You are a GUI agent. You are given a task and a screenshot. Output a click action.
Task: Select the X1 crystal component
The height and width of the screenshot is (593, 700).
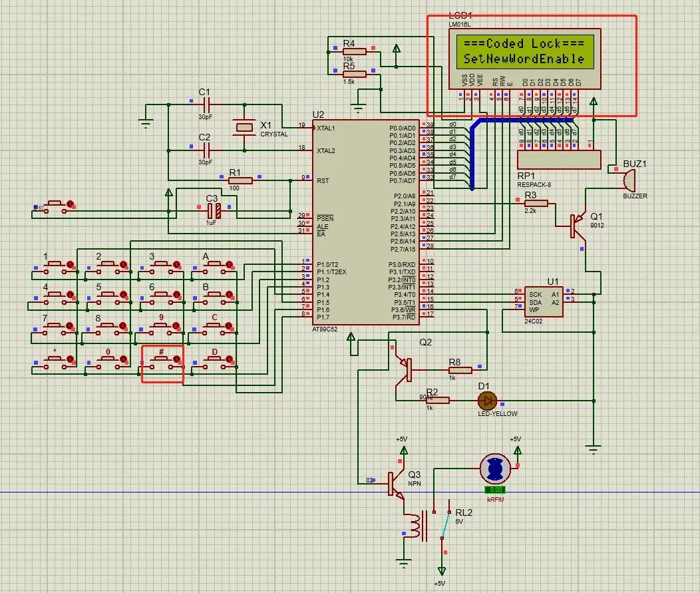[x=245, y=126]
